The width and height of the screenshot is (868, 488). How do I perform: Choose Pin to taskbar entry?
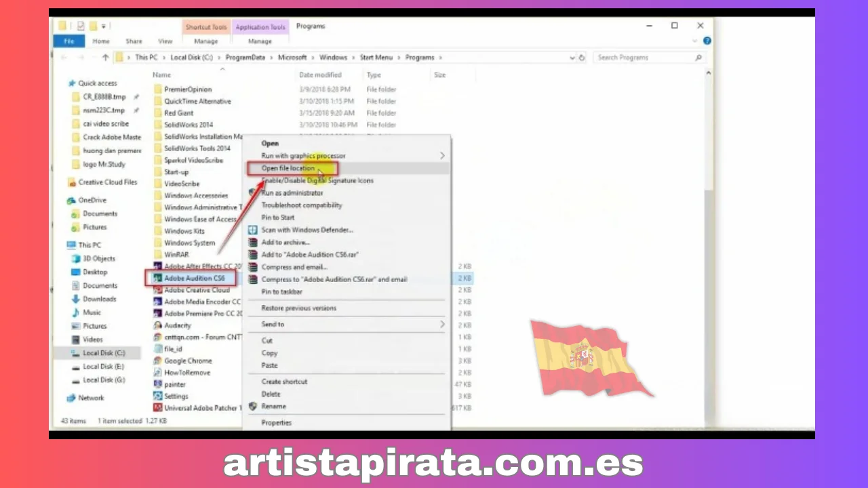click(x=282, y=291)
